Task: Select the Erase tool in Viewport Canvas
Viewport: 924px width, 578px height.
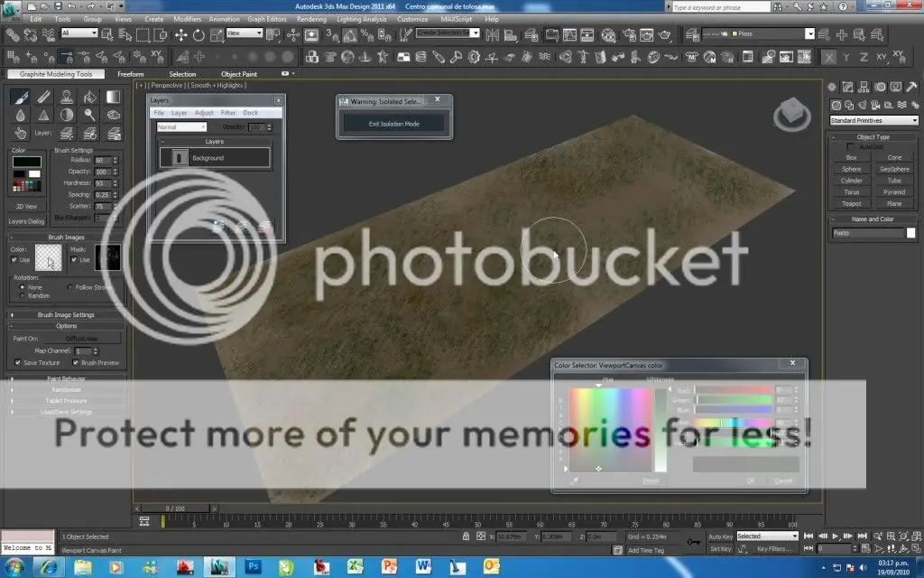Action: (43, 98)
